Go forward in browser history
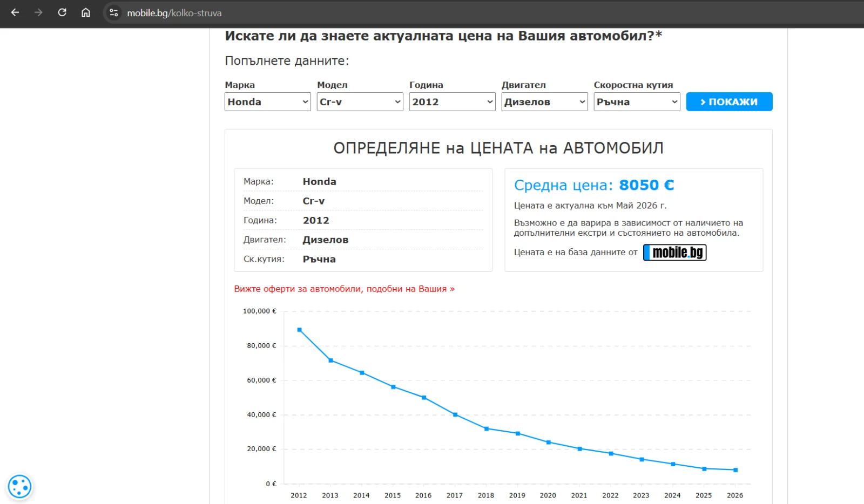 click(x=38, y=12)
